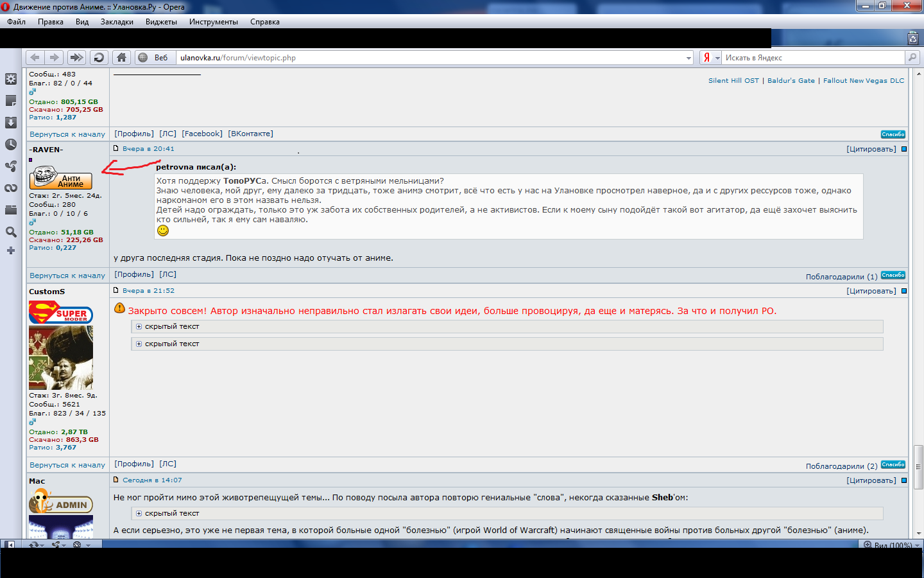Click Вернуться к началу under CustomS
924x578 pixels.
click(67, 465)
